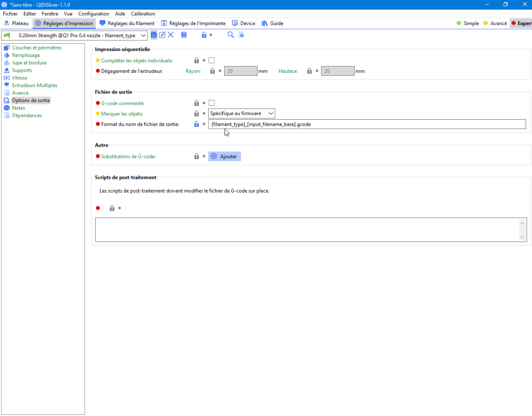Open Jupe et bordure settings page
The image size is (532, 416).
click(x=29, y=63)
